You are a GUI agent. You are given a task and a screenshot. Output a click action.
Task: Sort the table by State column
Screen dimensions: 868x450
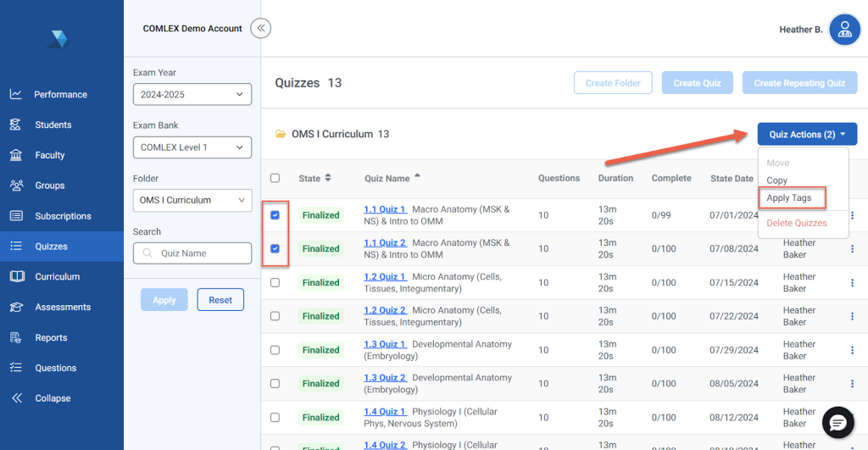point(315,178)
